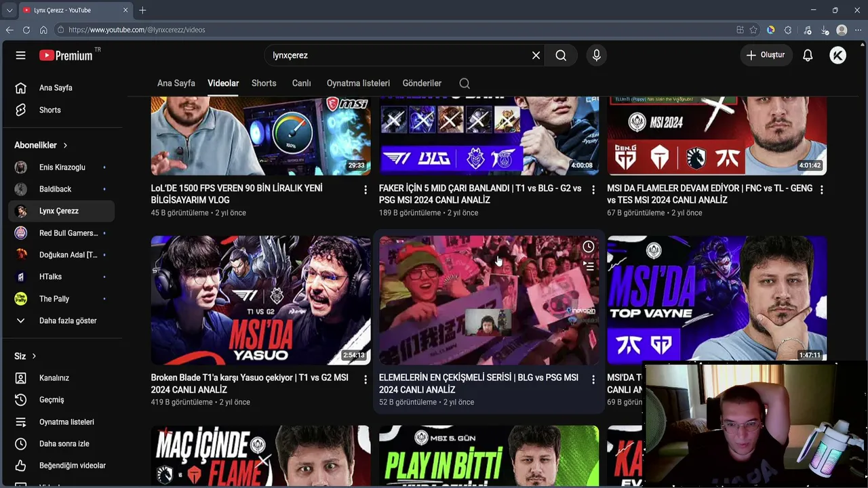Open options for 1500 FPS bilgisayarım vlog
The image size is (868, 488).
coord(366,190)
